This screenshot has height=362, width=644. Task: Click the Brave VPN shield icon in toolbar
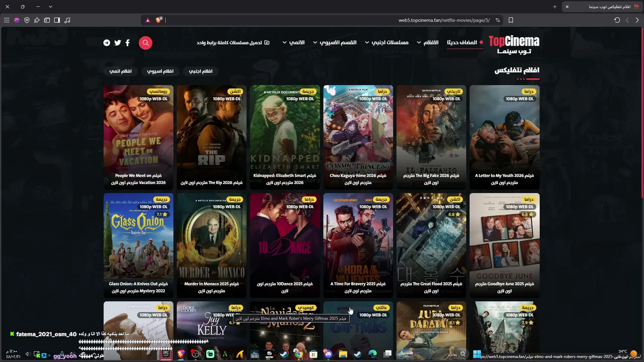click(x=27, y=20)
